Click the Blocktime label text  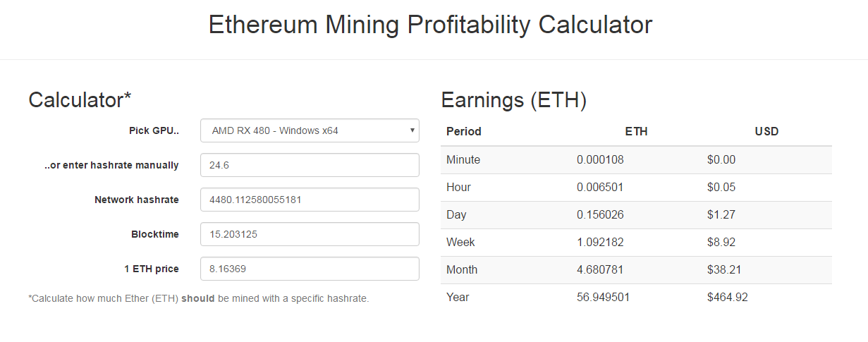click(x=155, y=234)
